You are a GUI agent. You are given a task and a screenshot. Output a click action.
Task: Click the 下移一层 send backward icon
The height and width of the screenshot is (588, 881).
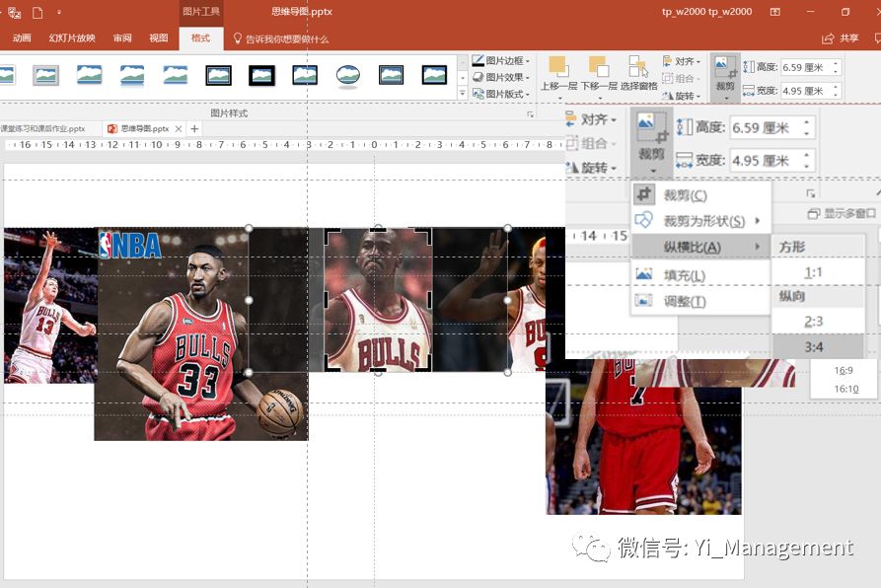click(599, 67)
